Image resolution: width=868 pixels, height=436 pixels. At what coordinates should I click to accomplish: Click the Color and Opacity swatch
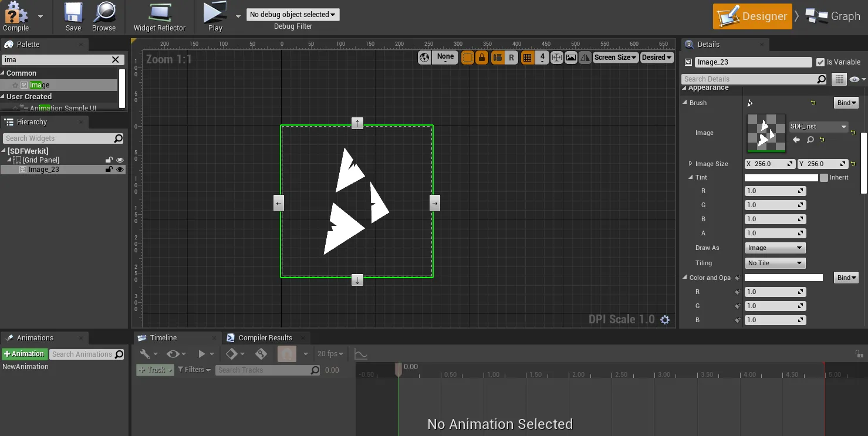[783, 278]
